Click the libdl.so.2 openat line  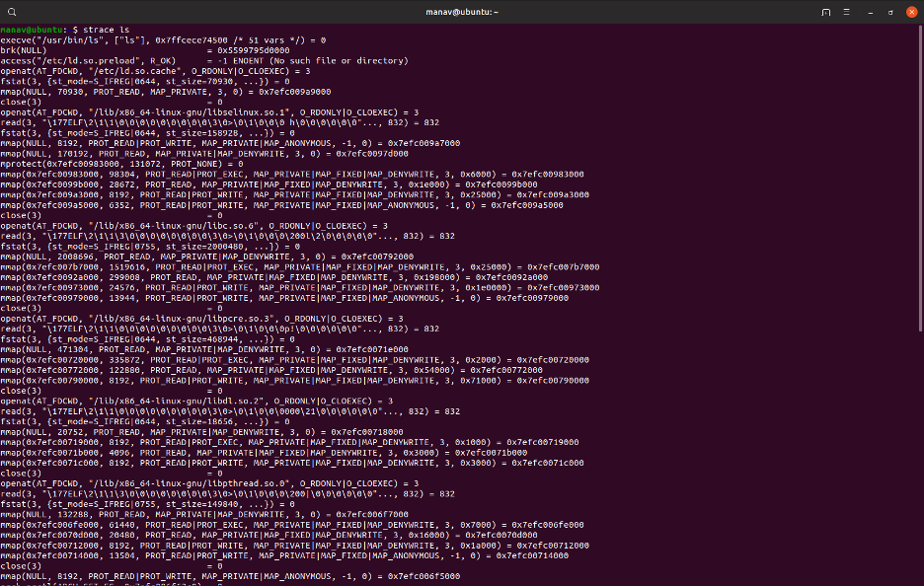(x=197, y=401)
